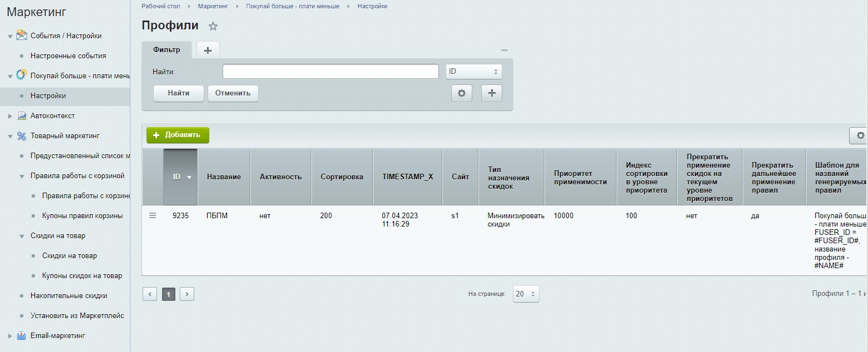This screenshot has width=868, height=352.
Task: Expand the Автоконтекст tree section
Action: 10,116
